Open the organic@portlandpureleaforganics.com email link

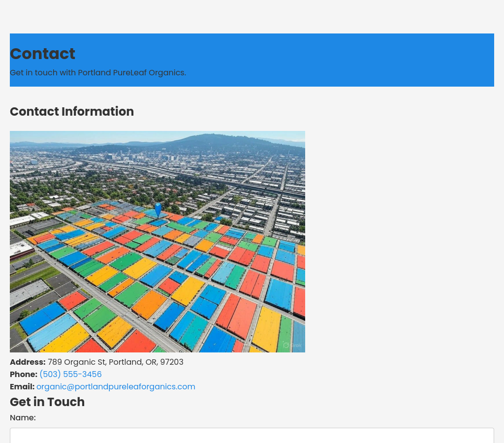point(116,387)
